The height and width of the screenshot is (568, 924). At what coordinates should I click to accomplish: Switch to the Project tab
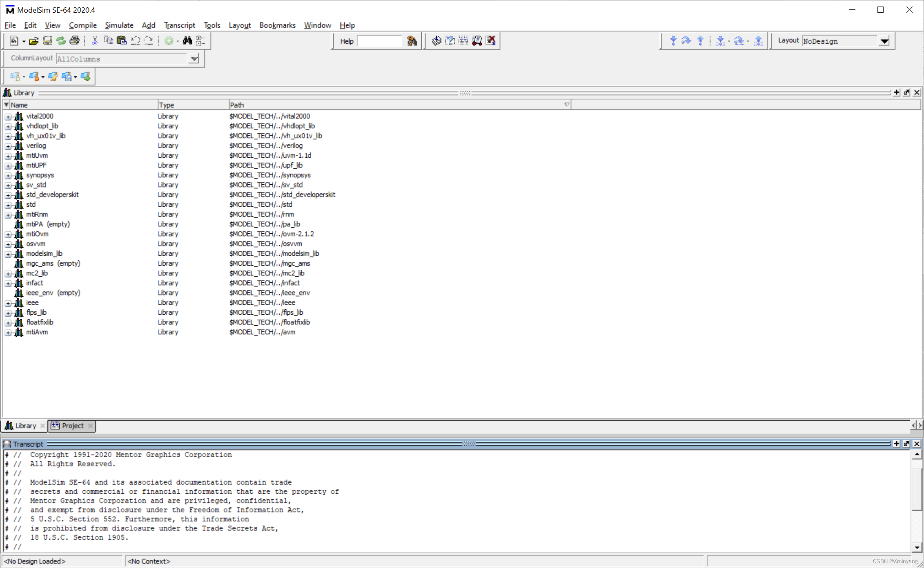pos(72,426)
